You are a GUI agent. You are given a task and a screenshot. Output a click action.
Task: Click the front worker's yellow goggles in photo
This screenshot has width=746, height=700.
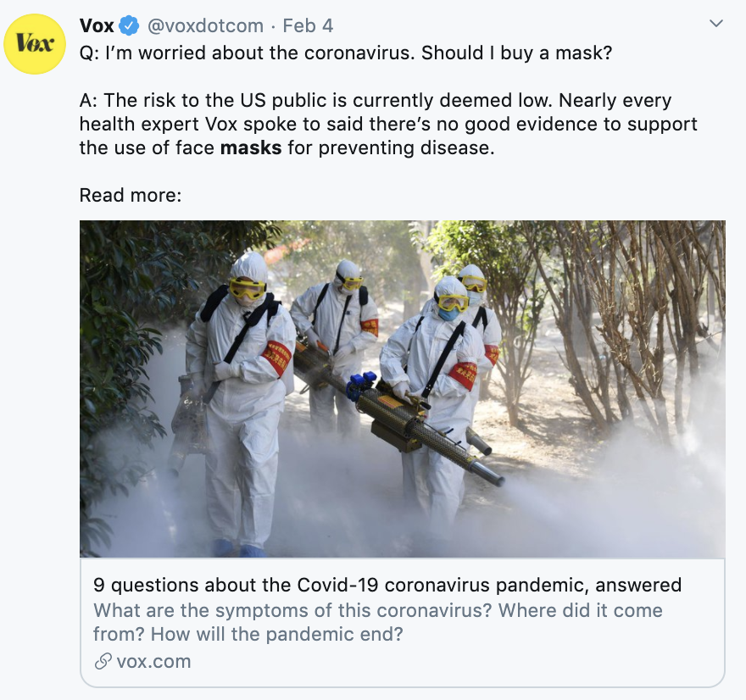click(x=247, y=289)
